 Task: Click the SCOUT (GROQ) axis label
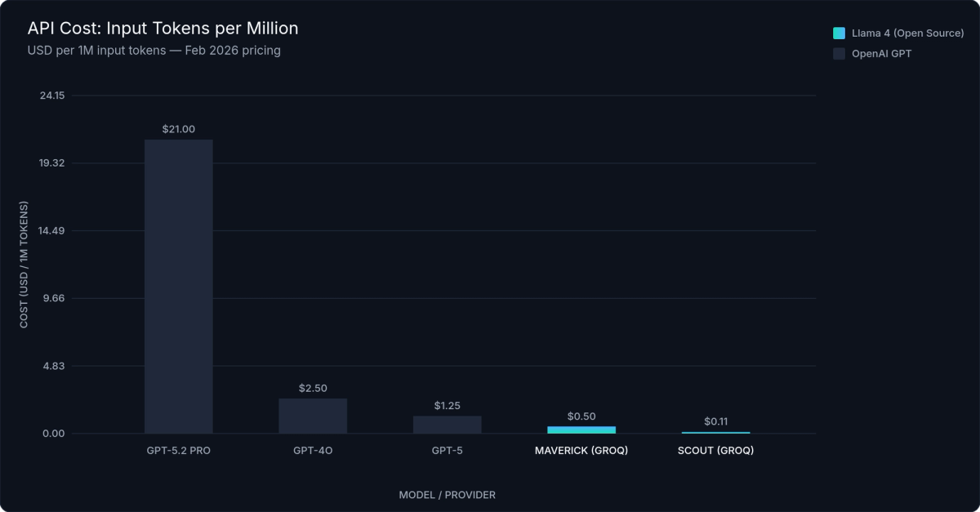click(716, 450)
